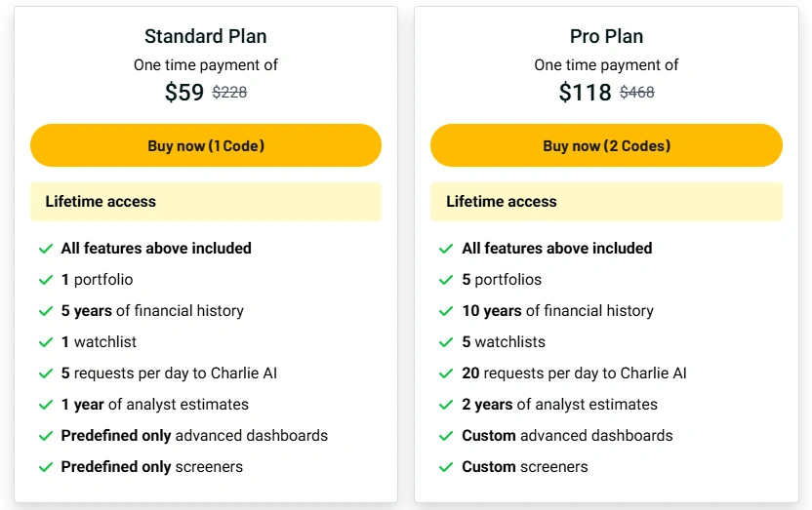Click checkmark next to '20 requests per day'
Screen dimensions: 812x510
446,373
